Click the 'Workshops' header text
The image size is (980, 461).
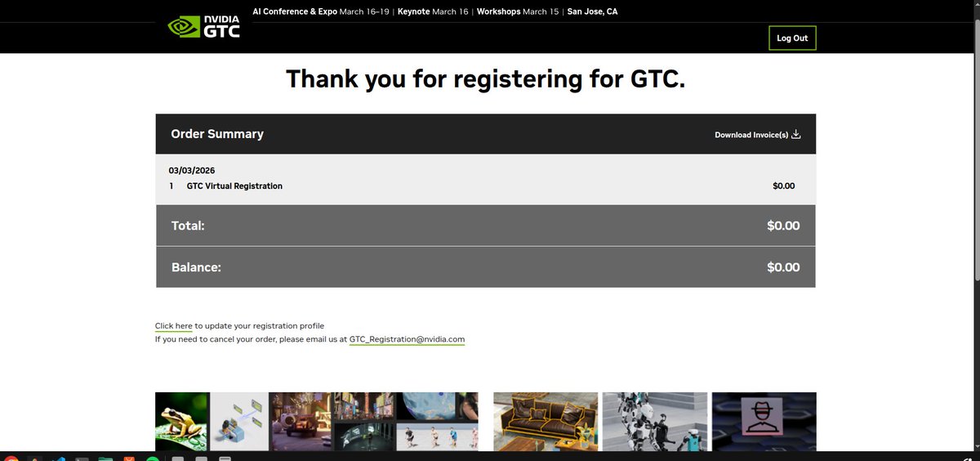pyautogui.click(x=498, y=12)
